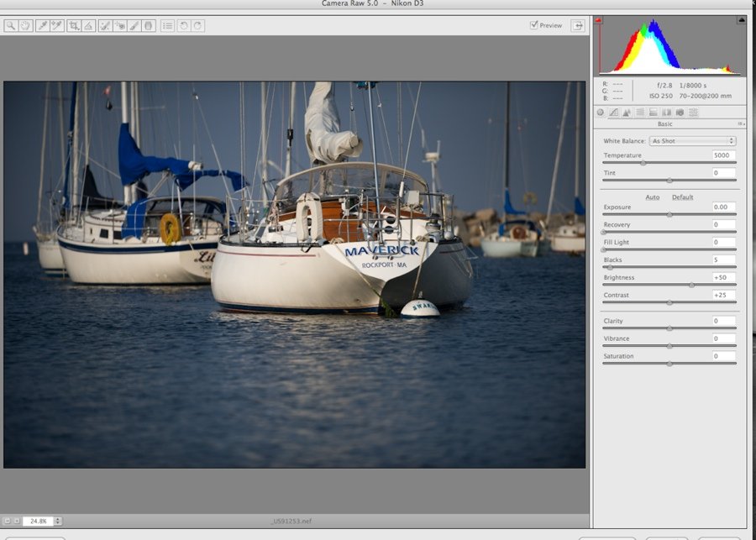This screenshot has width=756, height=540.
Task: Select the Crop tool
Action: [x=74, y=26]
